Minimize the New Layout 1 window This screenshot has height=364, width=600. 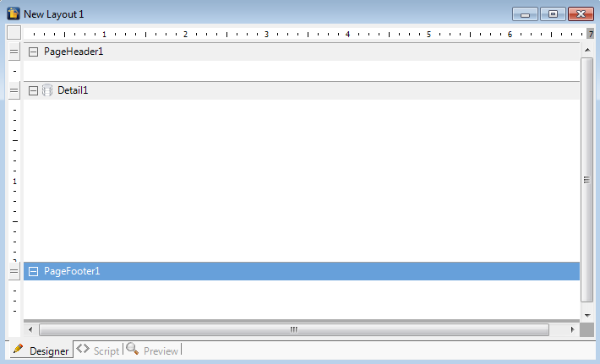coord(525,14)
